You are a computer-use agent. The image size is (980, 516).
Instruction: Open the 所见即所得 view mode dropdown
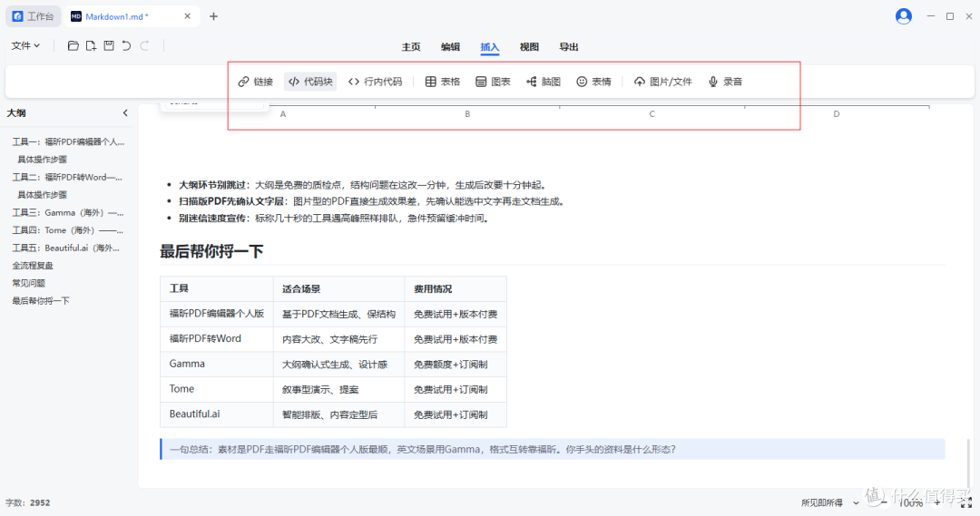point(830,503)
